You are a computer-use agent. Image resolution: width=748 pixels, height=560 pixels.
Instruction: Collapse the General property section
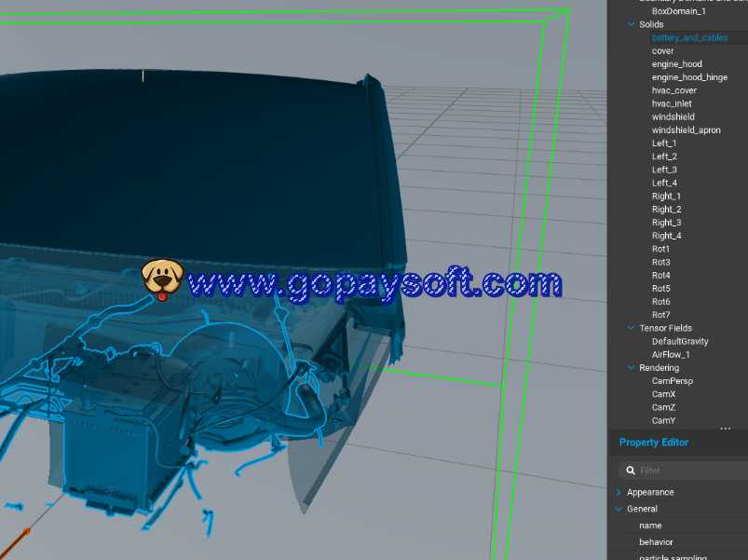619,509
